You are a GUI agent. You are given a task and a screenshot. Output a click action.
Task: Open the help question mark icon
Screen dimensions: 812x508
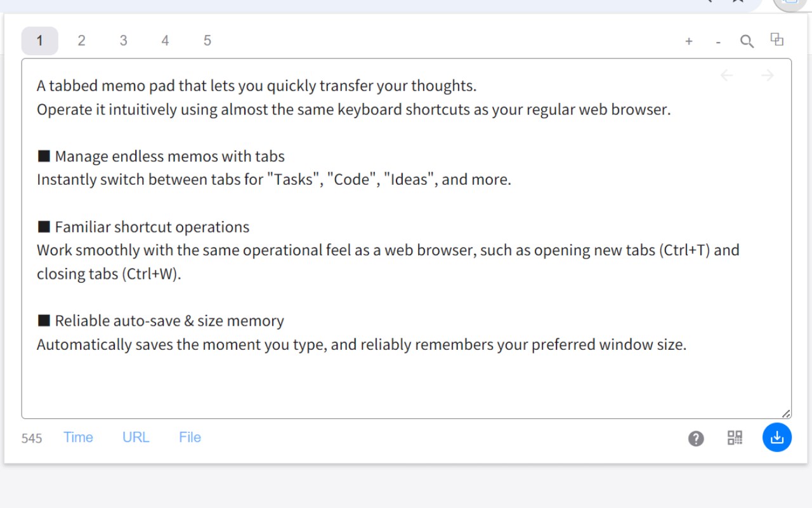click(x=696, y=438)
